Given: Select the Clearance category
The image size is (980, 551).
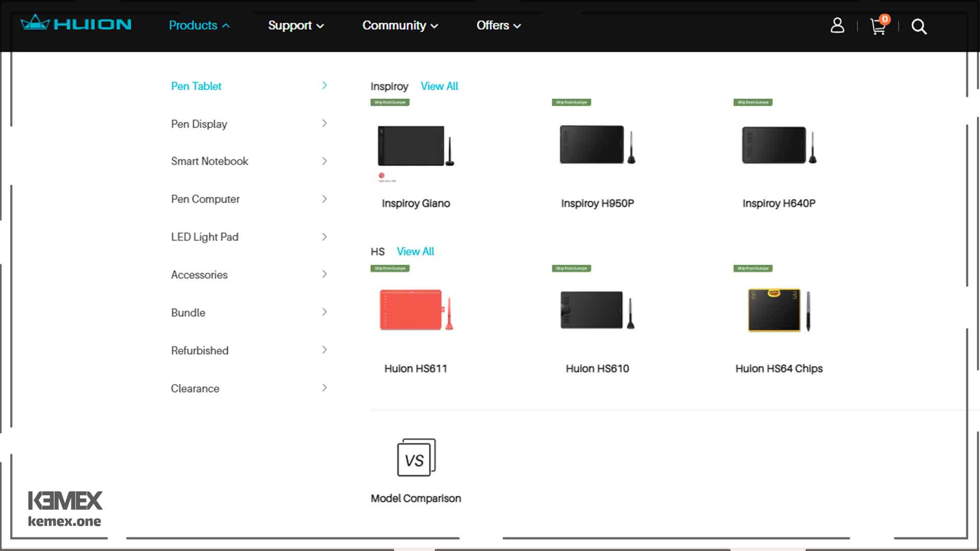Looking at the screenshot, I should [195, 388].
